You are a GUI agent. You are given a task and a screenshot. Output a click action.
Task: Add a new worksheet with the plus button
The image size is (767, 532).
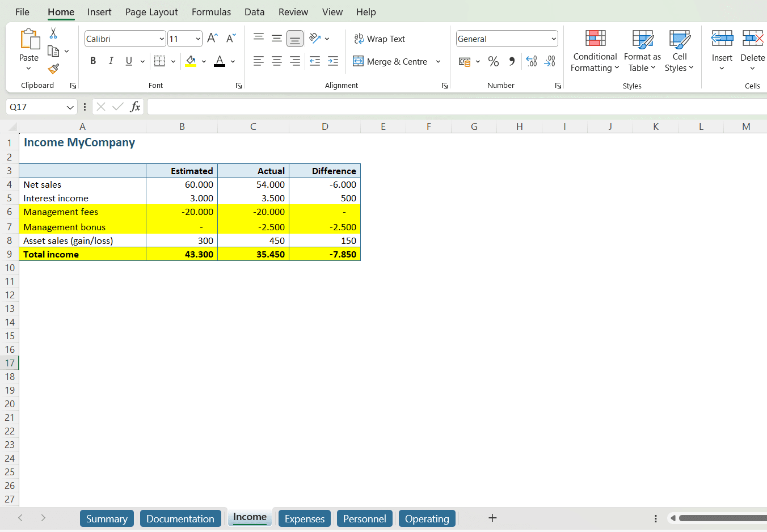492,518
